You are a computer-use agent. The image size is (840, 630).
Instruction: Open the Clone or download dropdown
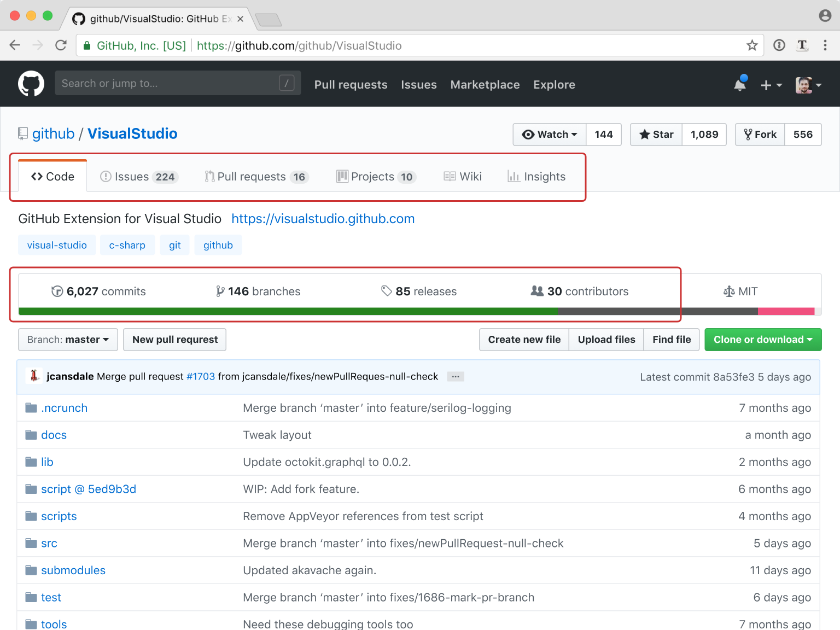[762, 339]
